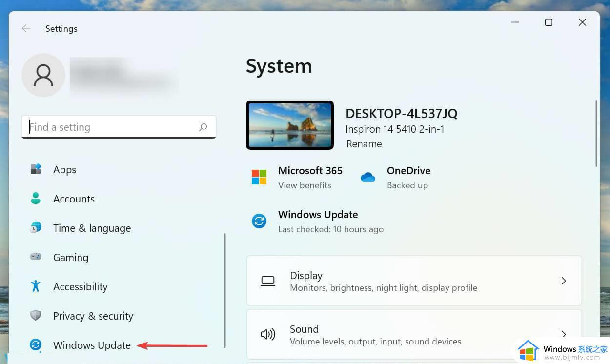Click the Inspiron 14 5410 2-in-1 text
Viewport: 610px width, 364px height.
395,129
